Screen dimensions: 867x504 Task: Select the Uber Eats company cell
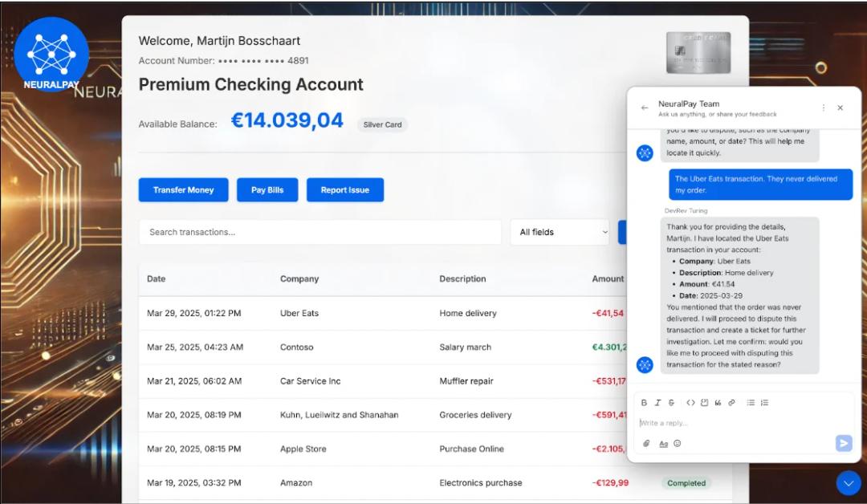coord(299,313)
